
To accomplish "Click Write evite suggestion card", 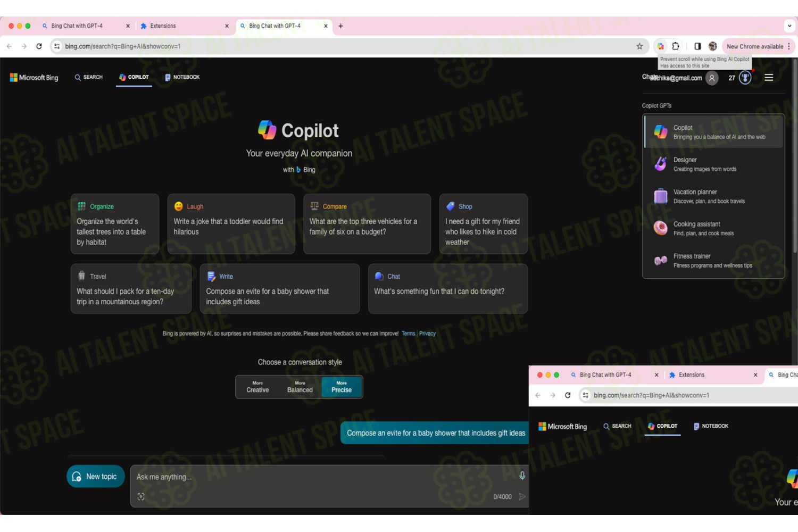I will (x=280, y=289).
